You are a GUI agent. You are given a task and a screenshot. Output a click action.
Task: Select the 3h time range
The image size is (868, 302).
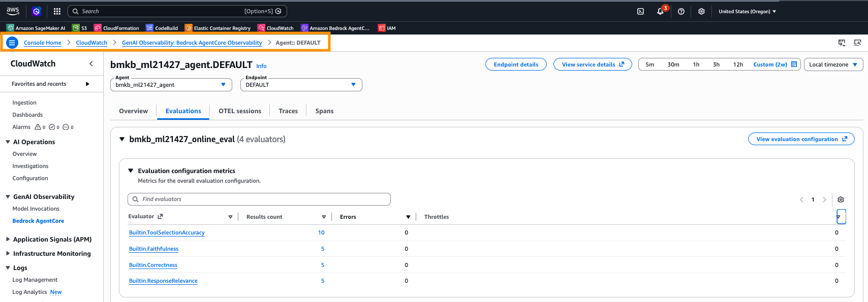tap(716, 64)
